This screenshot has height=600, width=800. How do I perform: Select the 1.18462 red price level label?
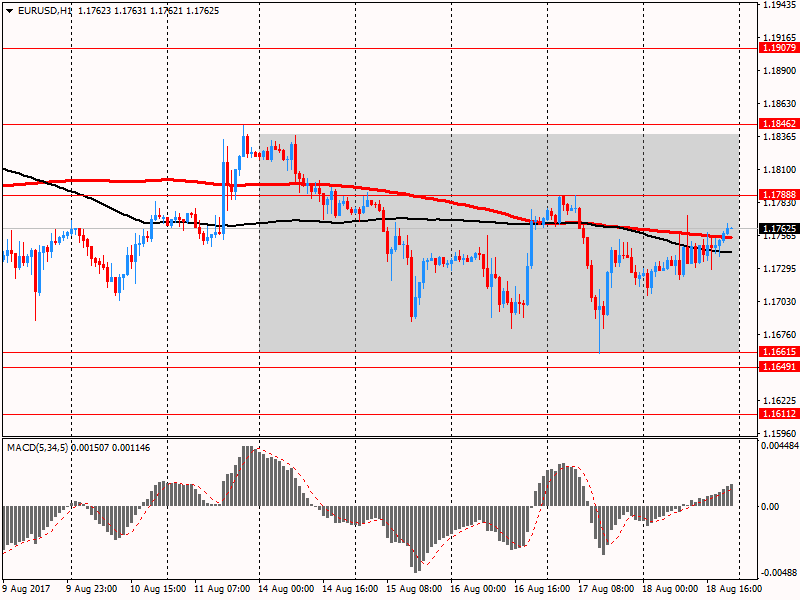pyautogui.click(x=779, y=123)
